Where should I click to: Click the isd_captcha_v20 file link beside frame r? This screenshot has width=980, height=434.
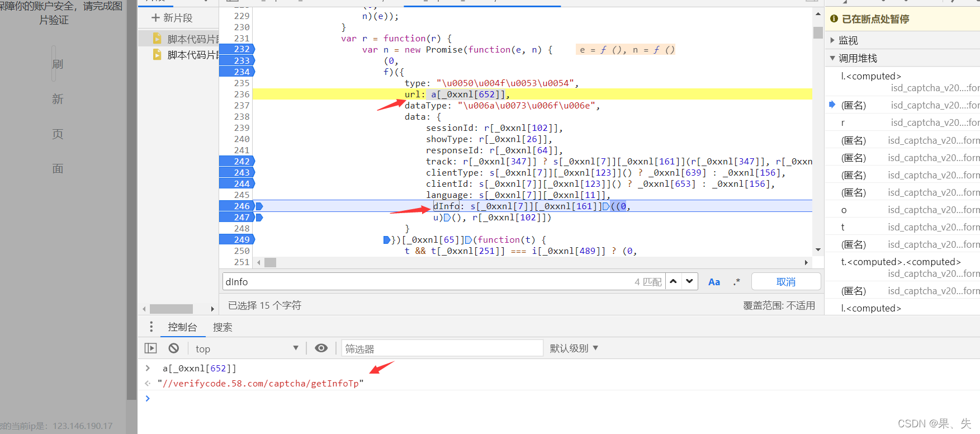point(935,122)
